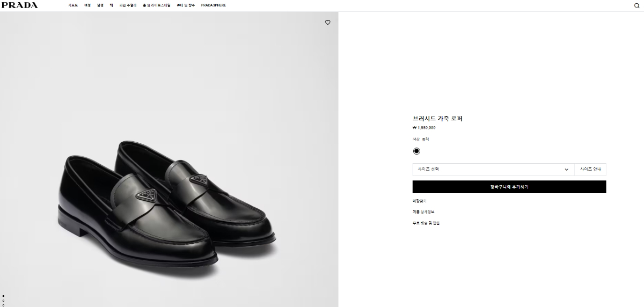Add loafers to wishlist with heart icon
Viewport: 644px width, 307px height.
328,23
